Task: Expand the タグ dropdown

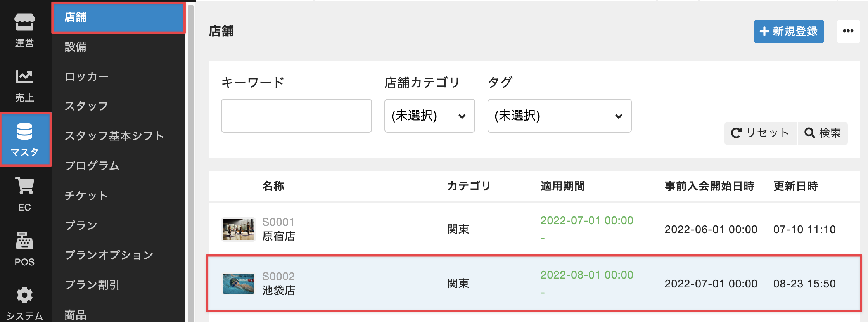Action: tap(559, 116)
